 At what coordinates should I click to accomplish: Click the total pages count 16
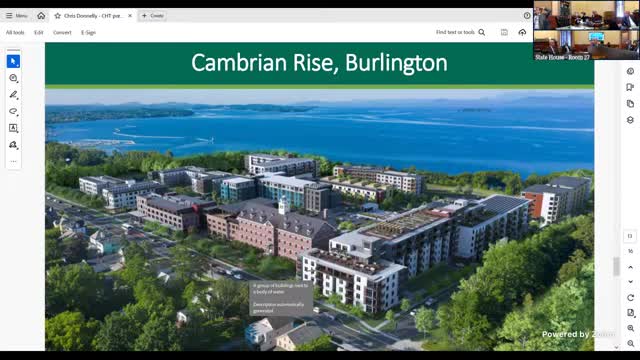(x=630, y=251)
